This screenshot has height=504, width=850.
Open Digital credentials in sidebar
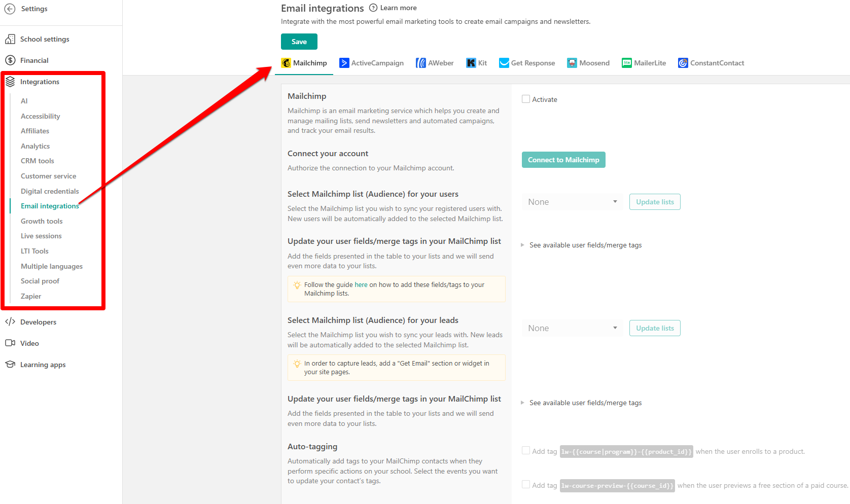click(x=50, y=191)
